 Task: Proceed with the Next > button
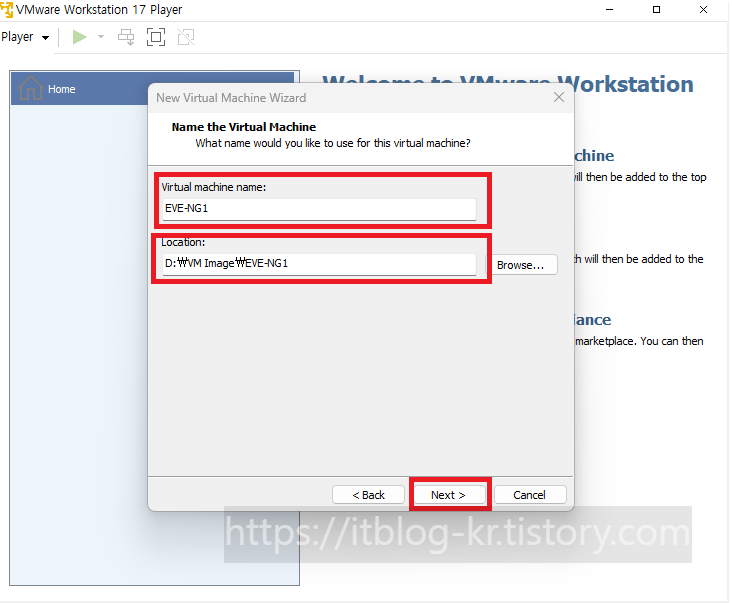(448, 495)
